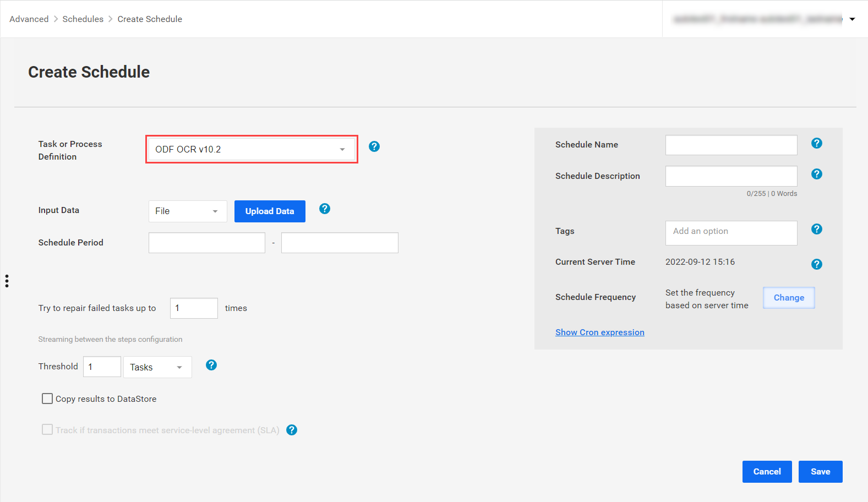Show help for streaming Threshold setting
The image size is (868, 502).
click(211, 365)
